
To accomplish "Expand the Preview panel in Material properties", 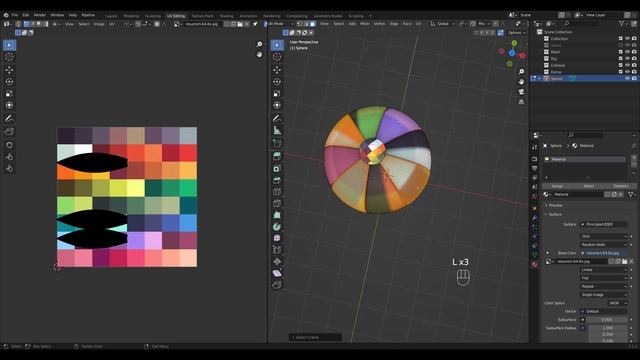I will (556, 205).
